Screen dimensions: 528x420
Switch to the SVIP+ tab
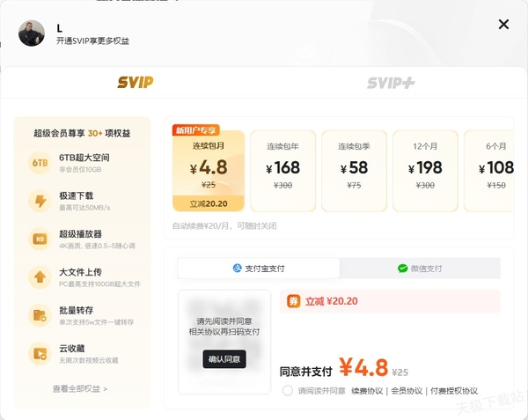[x=391, y=83]
